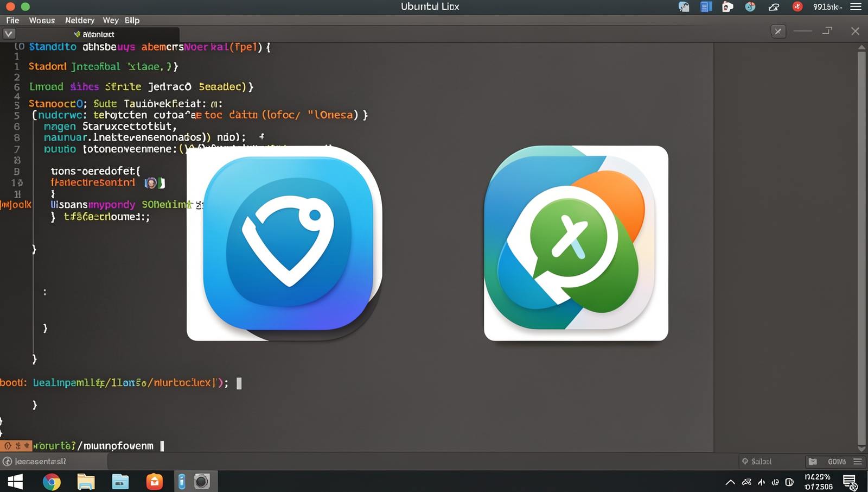
Task: Open the File menu
Action: [12, 20]
